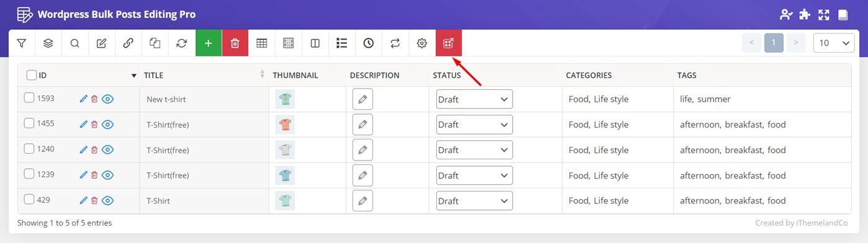
Task: Open Status dropdown for post 1455
Action: pos(475,125)
